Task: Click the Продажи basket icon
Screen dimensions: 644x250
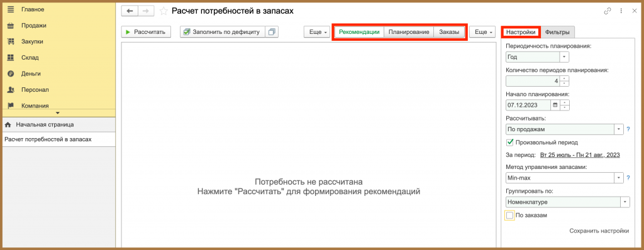Action: point(11,26)
